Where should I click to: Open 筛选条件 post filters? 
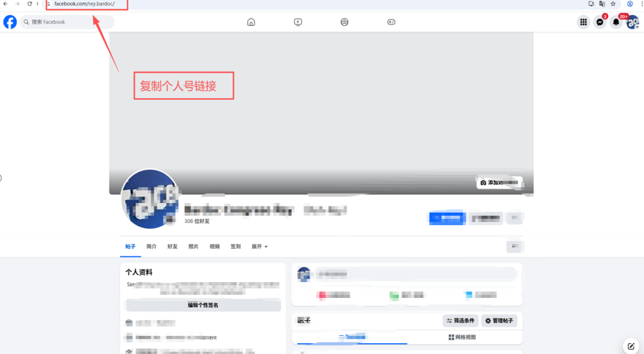(461, 321)
